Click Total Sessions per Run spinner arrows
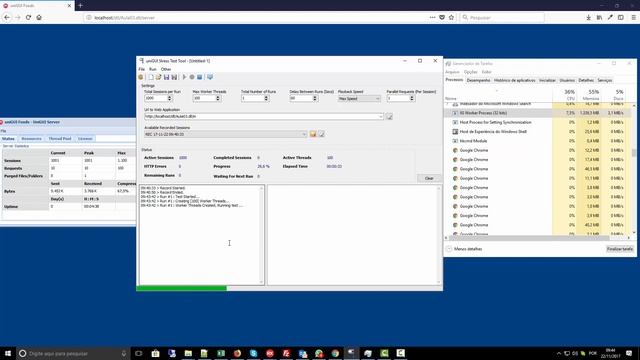 [x=170, y=98]
